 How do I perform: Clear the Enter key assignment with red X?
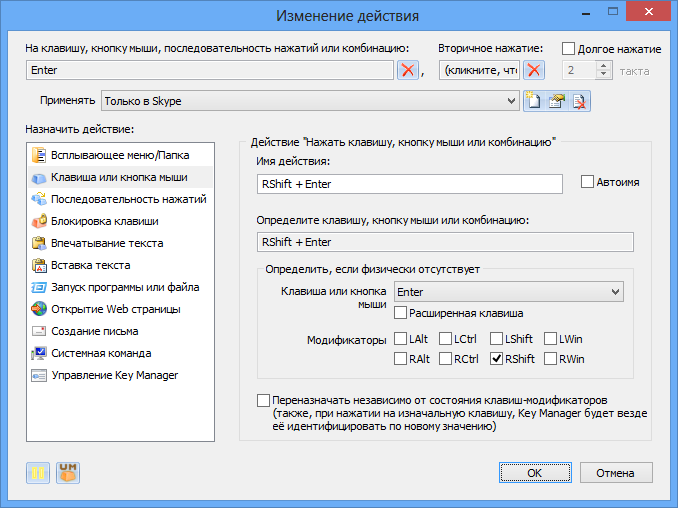[x=408, y=70]
